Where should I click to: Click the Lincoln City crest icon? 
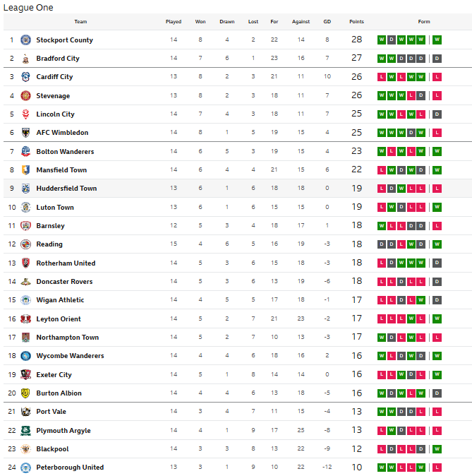pyautogui.click(x=26, y=114)
